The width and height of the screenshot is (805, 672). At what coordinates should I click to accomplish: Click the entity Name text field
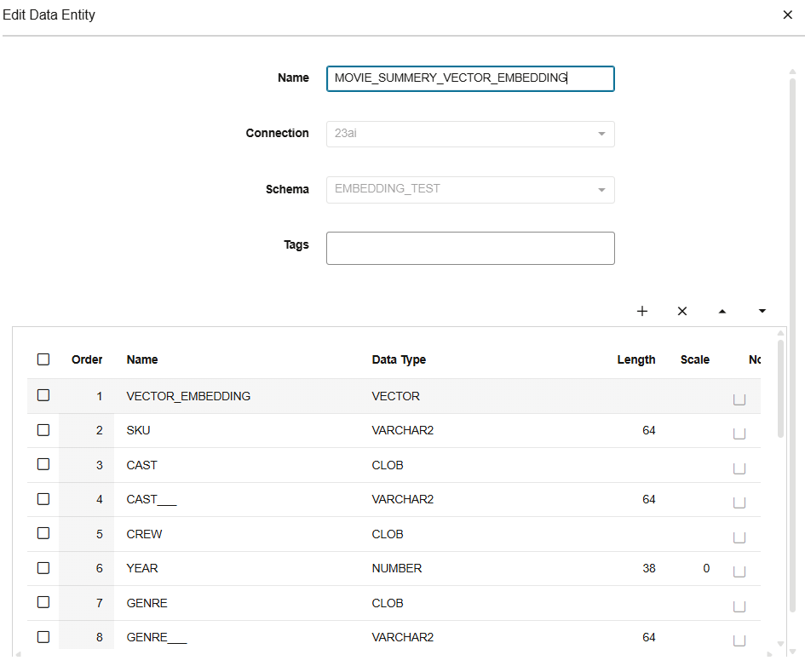pos(470,78)
